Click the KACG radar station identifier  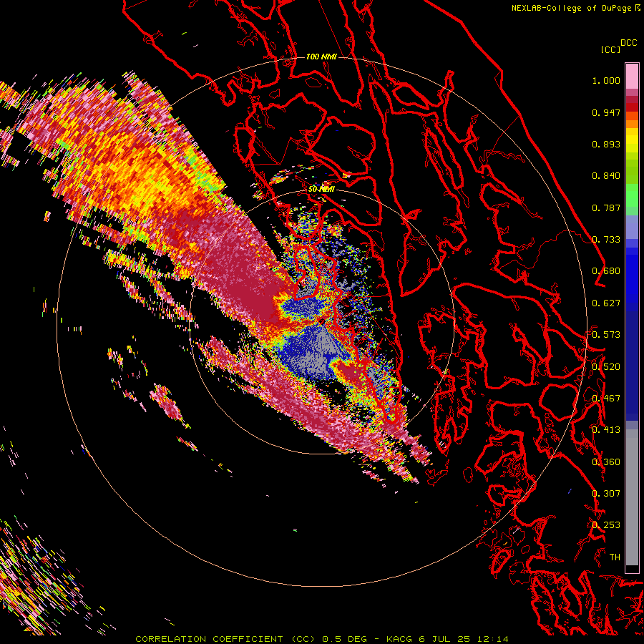399,639
